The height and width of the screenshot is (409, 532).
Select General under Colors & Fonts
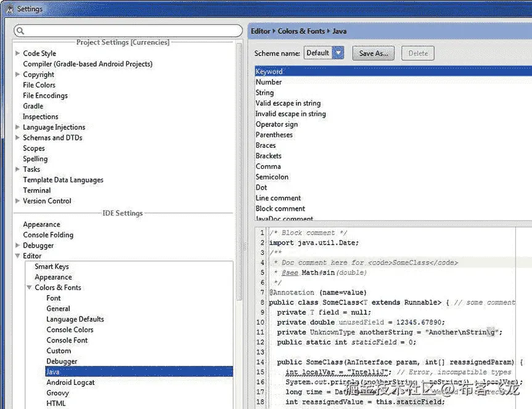coord(59,309)
